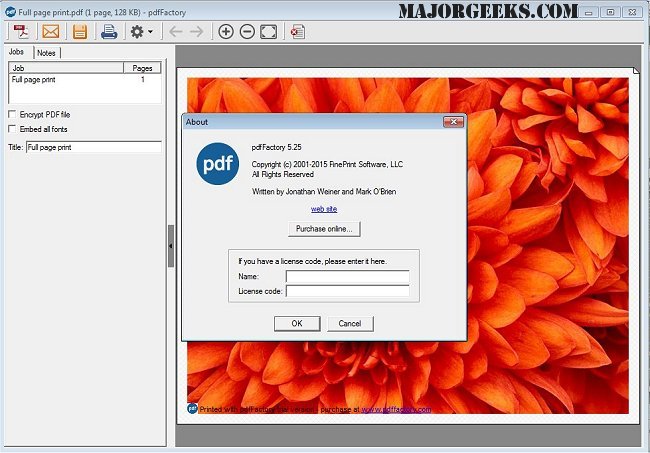Click the Pages column header
650x453 pixels.
142,68
